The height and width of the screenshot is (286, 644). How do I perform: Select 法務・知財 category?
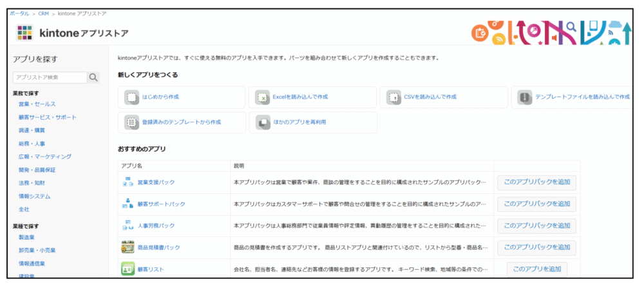(x=32, y=183)
